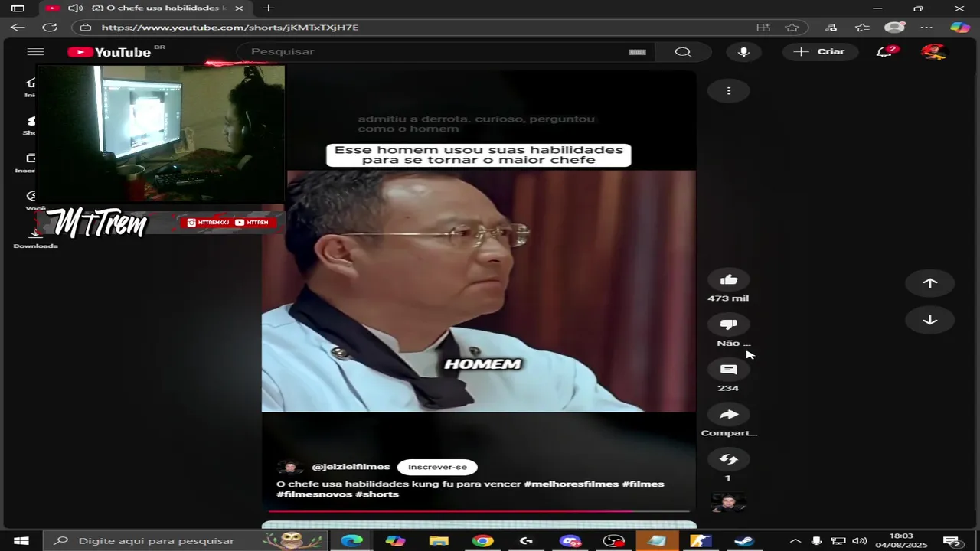
Task: Open Copilot in Edge toolbar
Action: pos(959,28)
